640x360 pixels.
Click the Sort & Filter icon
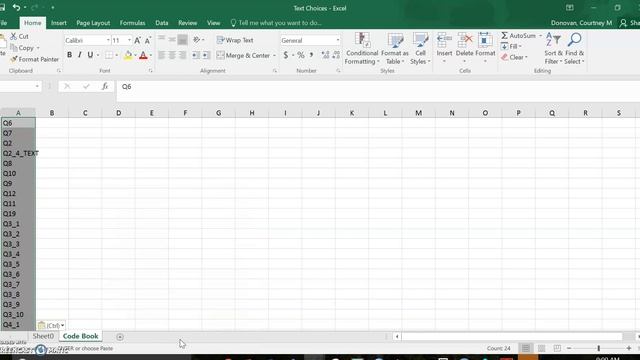[x=553, y=40]
